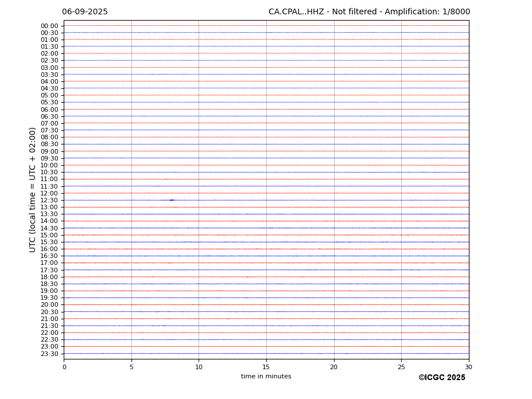
Task: Click the ©ICGC 2025 copyright text
Action: click(x=442, y=378)
